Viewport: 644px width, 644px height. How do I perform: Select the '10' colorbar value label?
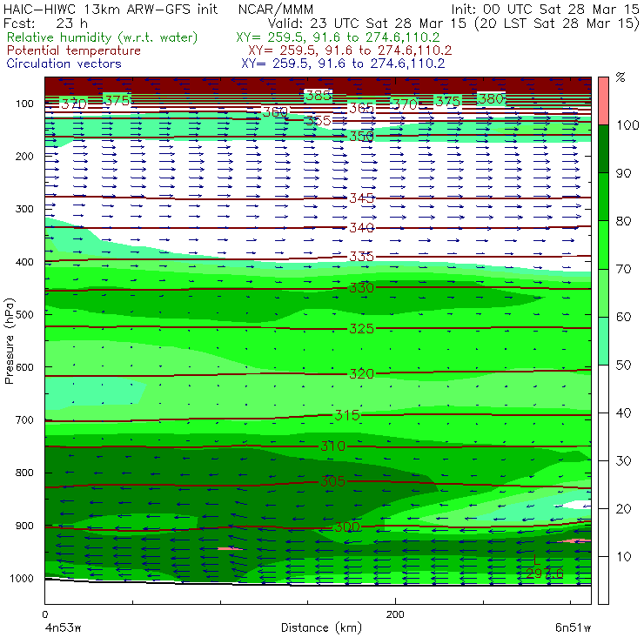[623, 557]
